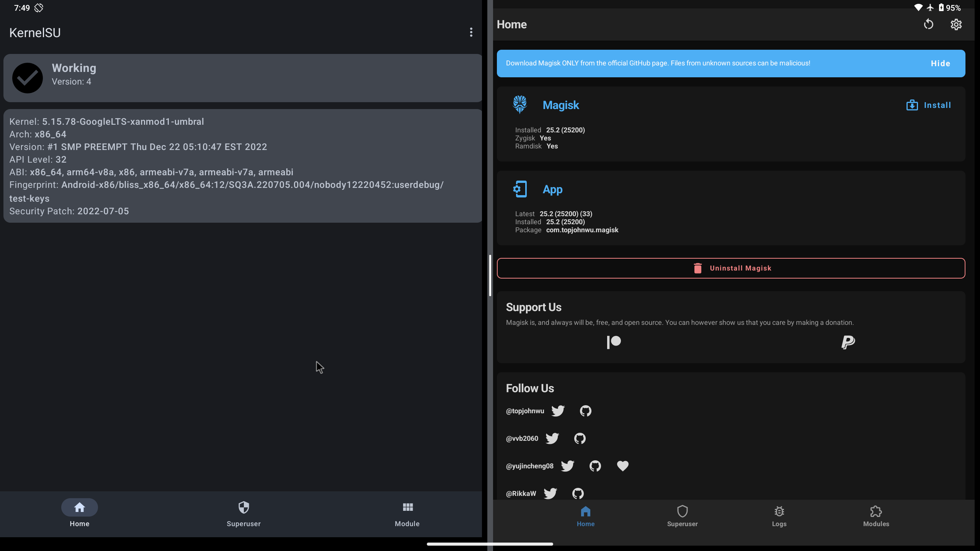The height and width of the screenshot is (551, 980).
Task: Tap the Home tab in Magisk nav bar
Action: (585, 517)
